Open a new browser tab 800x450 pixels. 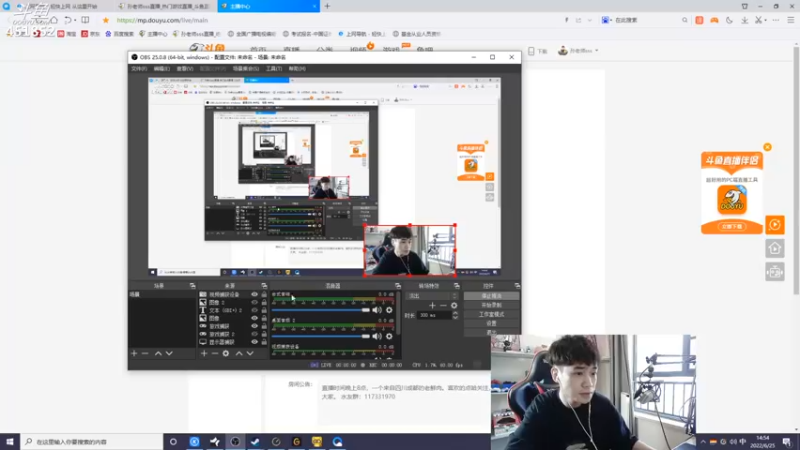pyautogui.click(x=327, y=6)
